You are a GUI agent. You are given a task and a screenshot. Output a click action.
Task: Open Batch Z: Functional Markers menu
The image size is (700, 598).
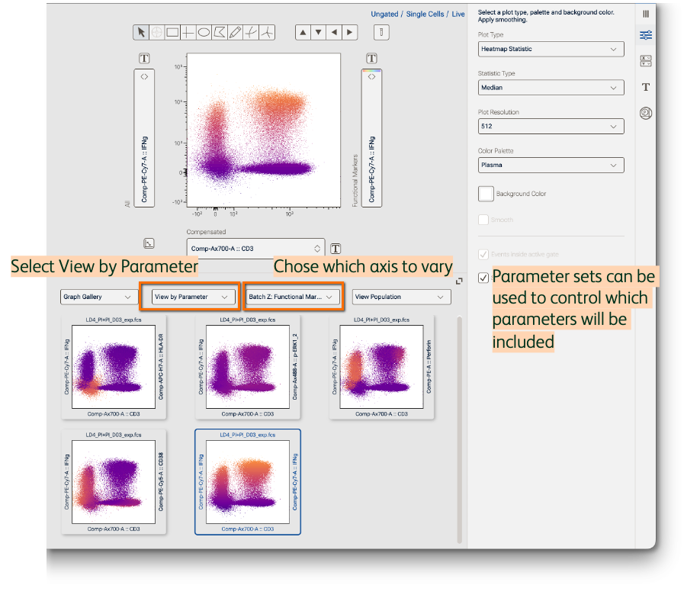[x=294, y=297]
